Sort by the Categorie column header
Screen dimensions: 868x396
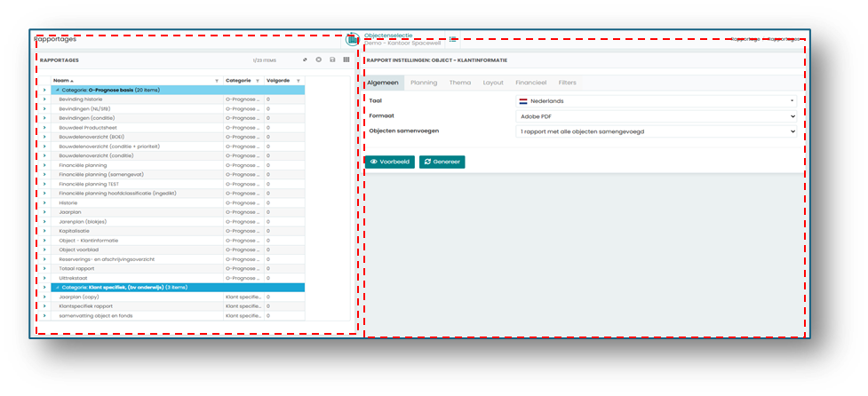pos(238,81)
